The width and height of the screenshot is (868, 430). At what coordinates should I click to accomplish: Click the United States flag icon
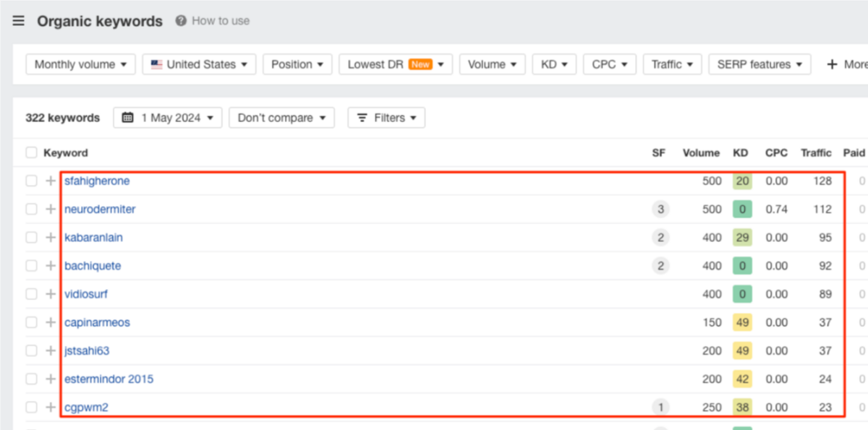coord(156,64)
